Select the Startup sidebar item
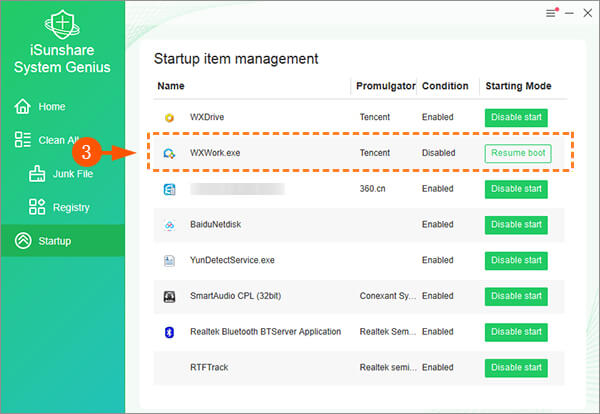The height and width of the screenshot is (414, 600). [x=55, y=241]
